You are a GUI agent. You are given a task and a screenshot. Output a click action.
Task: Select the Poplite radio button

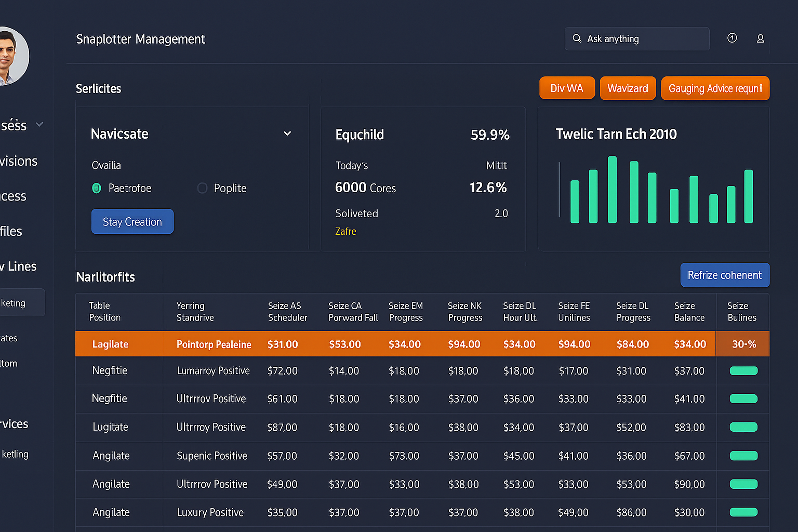click(202, 188)
